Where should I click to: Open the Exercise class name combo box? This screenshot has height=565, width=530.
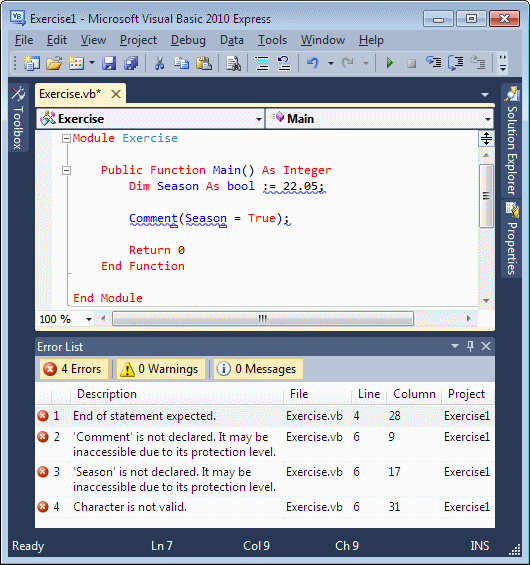click(150, 119)
